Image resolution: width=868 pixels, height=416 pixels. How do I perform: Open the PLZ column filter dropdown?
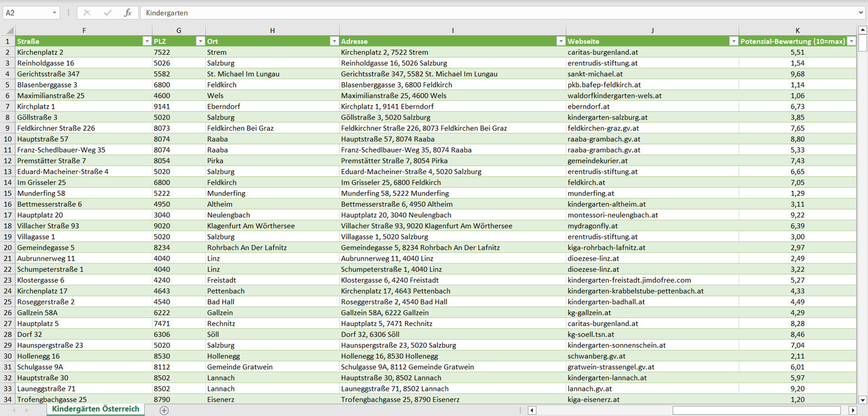tap(200, 41)
